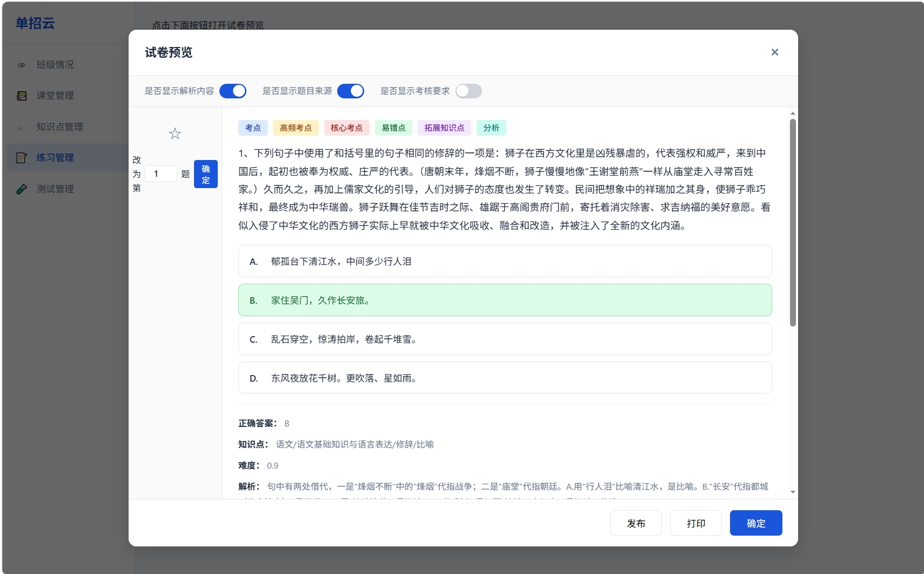Screen dimensions: 924x574
Task: Click the 正确答案 value B
Action: click(287, 424)
